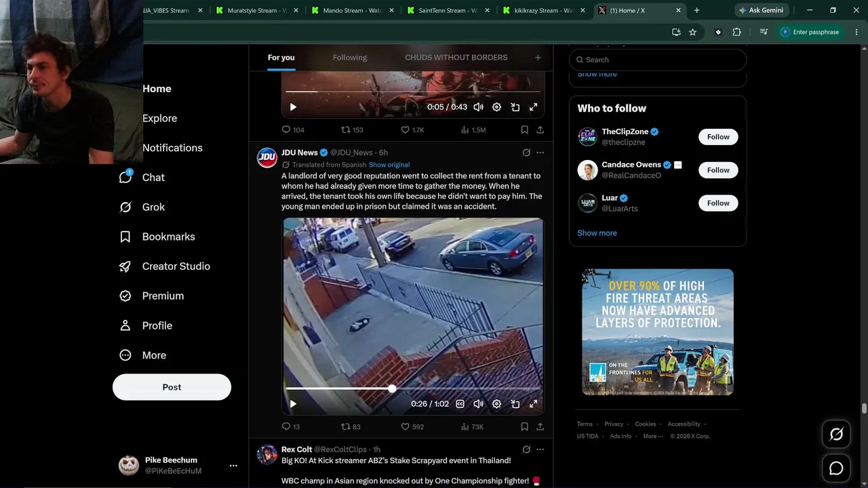
Task: Follow TheClipZone
Action: click(x=718, y=137)
